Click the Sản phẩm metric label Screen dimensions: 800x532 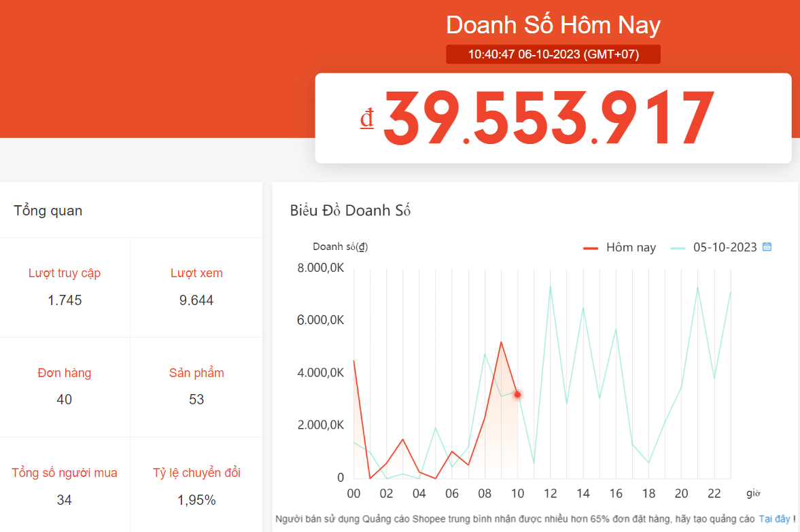click(196, 373)
